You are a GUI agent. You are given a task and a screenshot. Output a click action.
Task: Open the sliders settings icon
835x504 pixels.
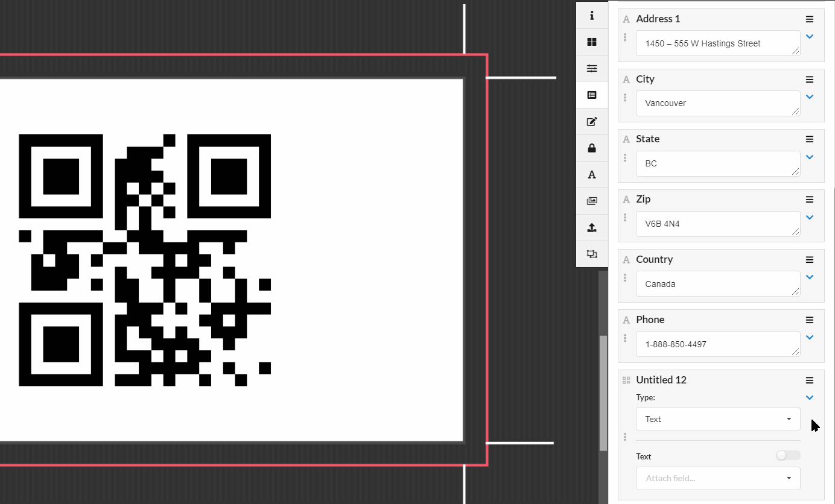592,68
